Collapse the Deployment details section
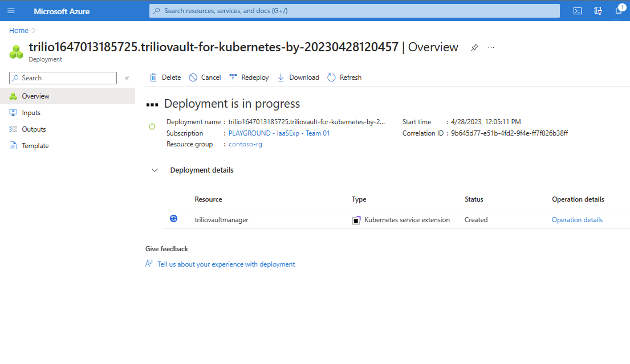This screenshot has height=364, width=630. click(x=154, y=170)
